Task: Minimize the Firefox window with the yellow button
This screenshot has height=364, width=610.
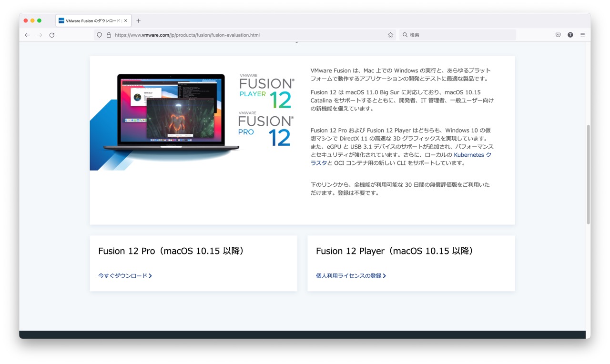Action: [32, 20]
